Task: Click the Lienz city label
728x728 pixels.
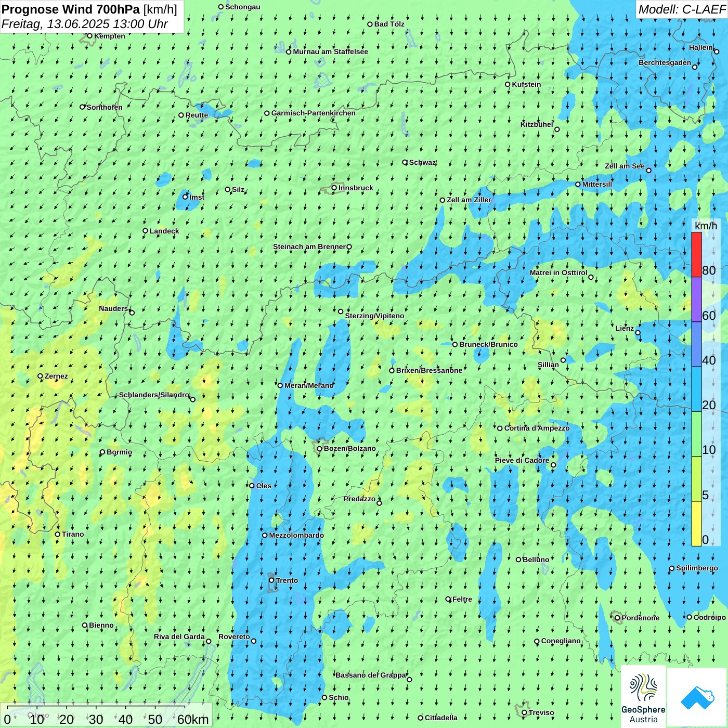Action: 625,328
